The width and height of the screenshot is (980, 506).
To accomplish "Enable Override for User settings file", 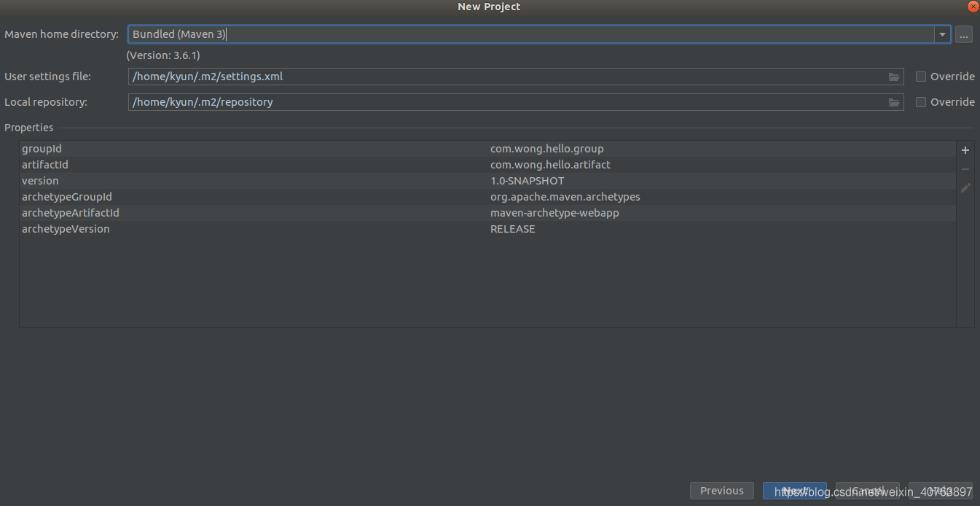I will click(x=921, y=77).
